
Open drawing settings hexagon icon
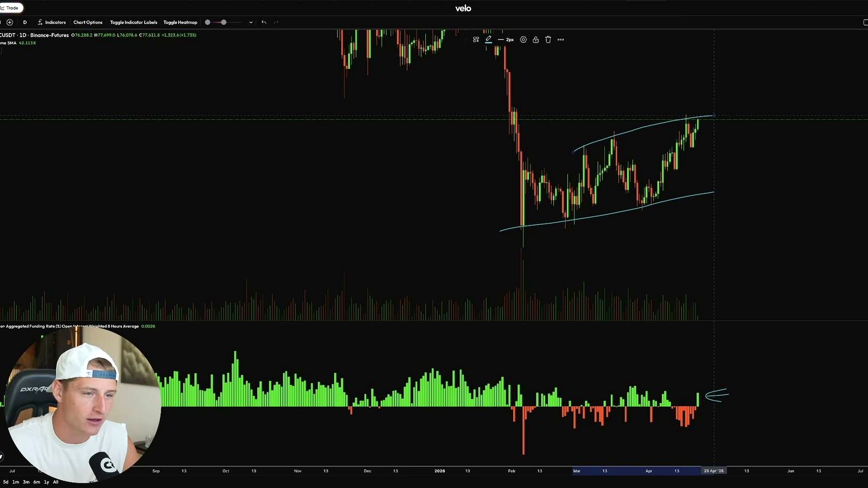click(524, 40)
